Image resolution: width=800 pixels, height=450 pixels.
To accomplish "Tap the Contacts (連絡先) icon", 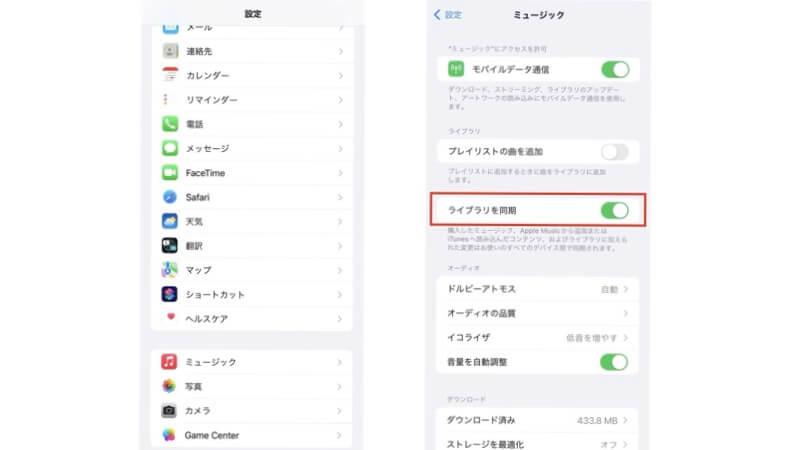I will pyautogui.click(x=170, y=51).
